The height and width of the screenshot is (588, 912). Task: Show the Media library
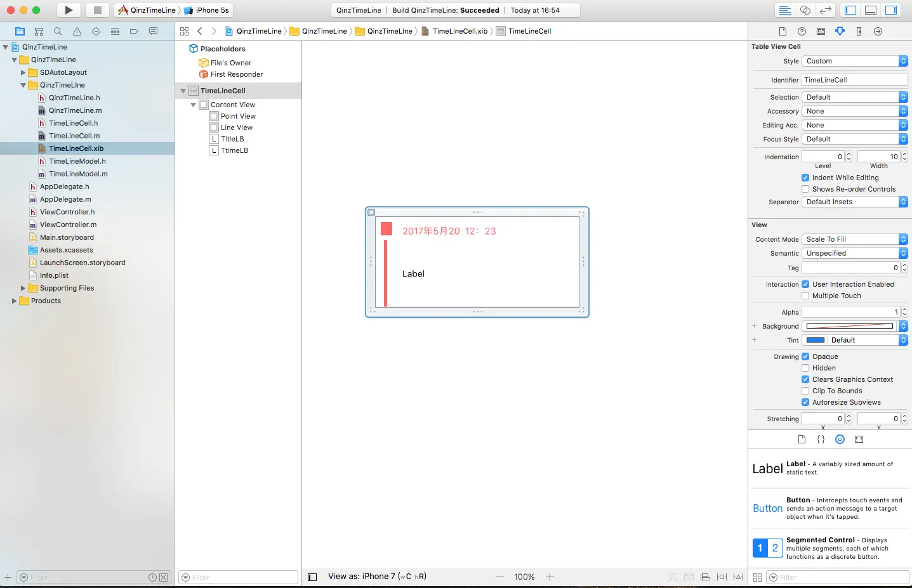tap(859, 439)
